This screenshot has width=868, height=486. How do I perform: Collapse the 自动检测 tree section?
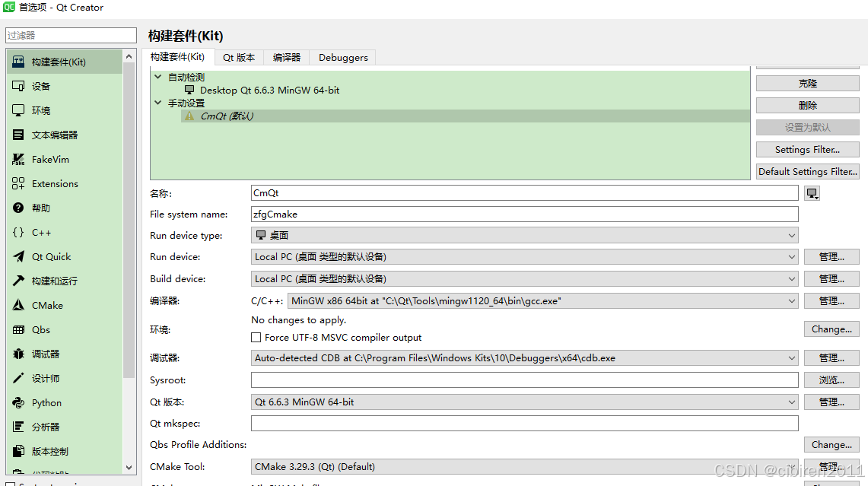[158, 76]
